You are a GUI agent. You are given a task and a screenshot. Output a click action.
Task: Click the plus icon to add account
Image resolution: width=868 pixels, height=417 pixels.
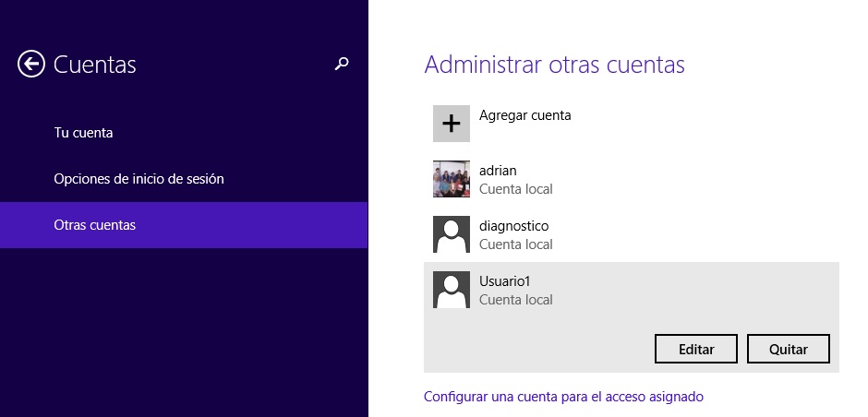click(451, 124)
